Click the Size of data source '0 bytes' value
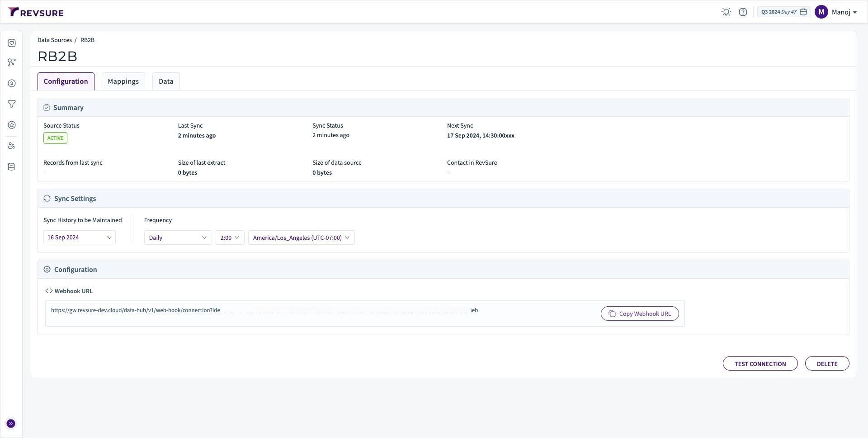The width and height of the screenshot is (868, 438). click(x=322, y=173)
